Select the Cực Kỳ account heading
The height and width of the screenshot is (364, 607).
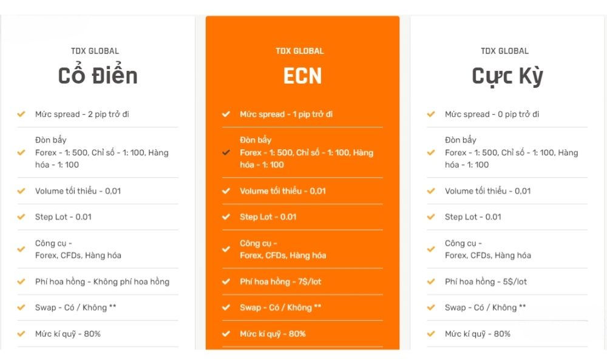(507, 76)
